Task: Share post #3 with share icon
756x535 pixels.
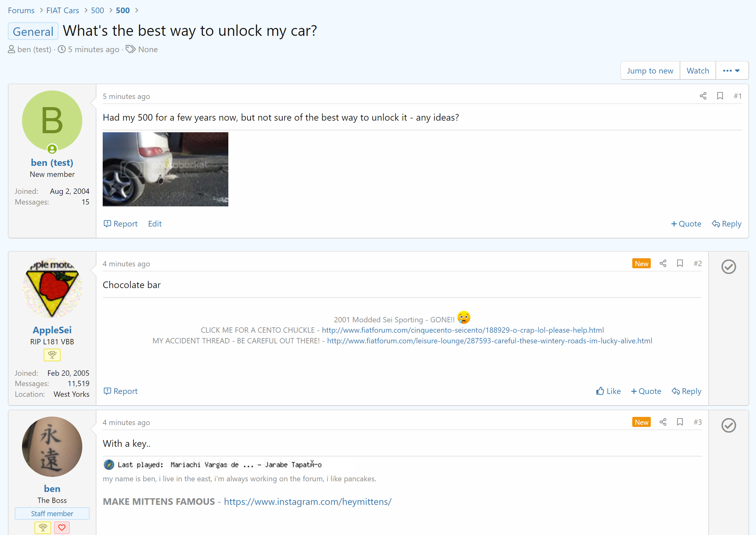Action: [x=663, y=422]
